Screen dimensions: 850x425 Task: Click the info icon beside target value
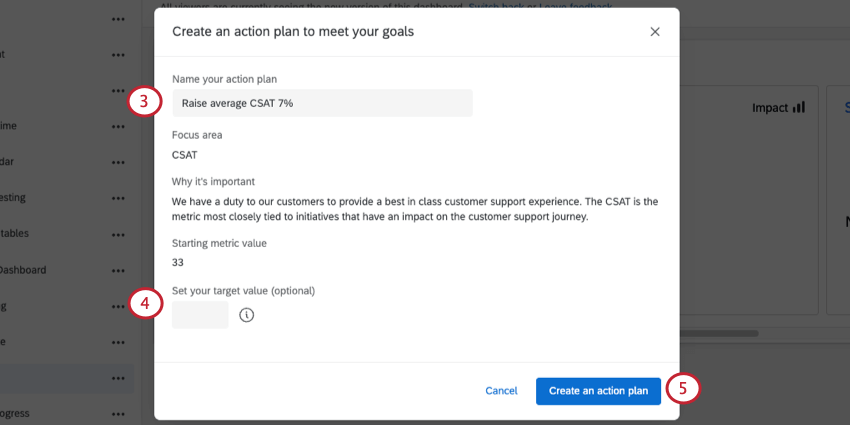pyautogui.click(x=247, y=315)
